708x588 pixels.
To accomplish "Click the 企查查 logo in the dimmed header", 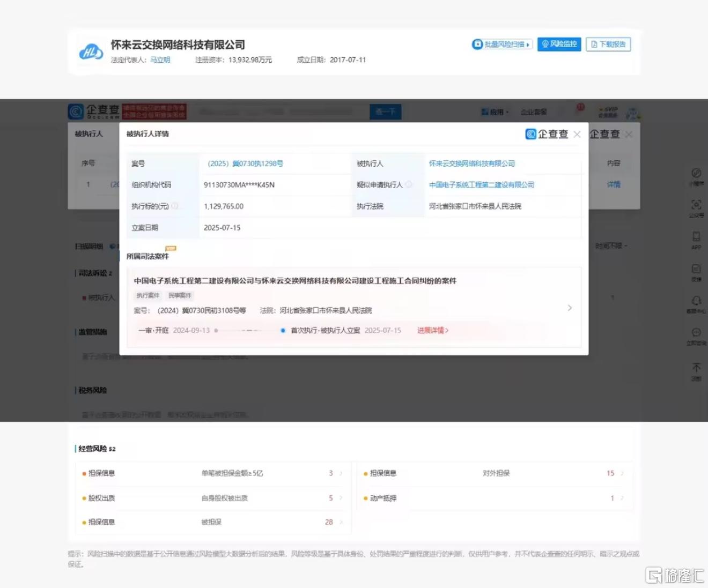I will (x=94, y=111).
